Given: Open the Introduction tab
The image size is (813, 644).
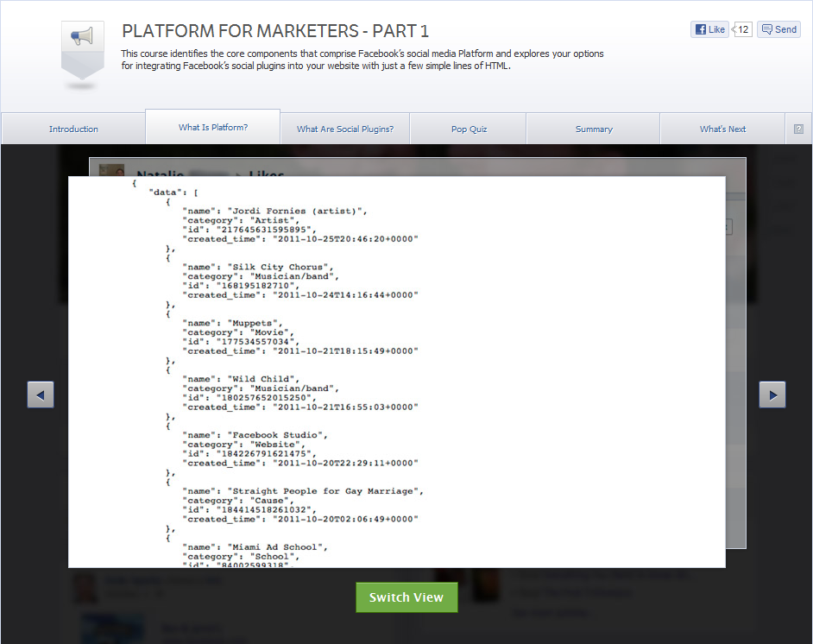Looking at the screenshot, I should point(73,129).
